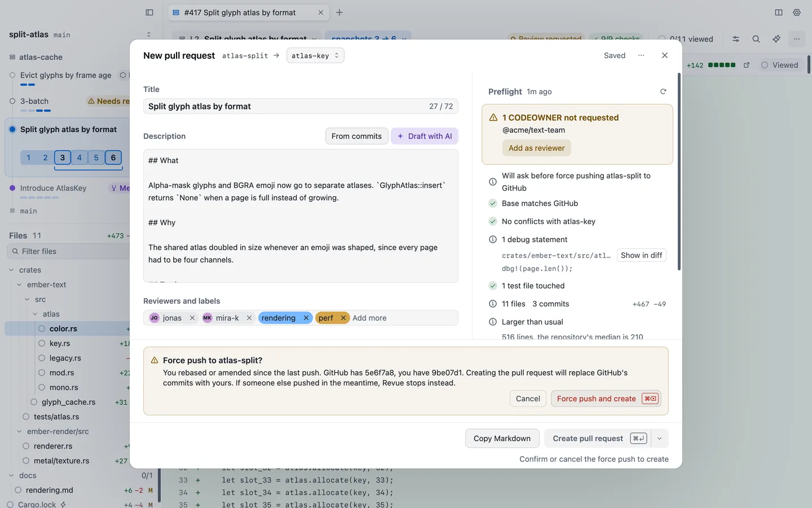Collapse the docs folder

click(x=11, y=475)
